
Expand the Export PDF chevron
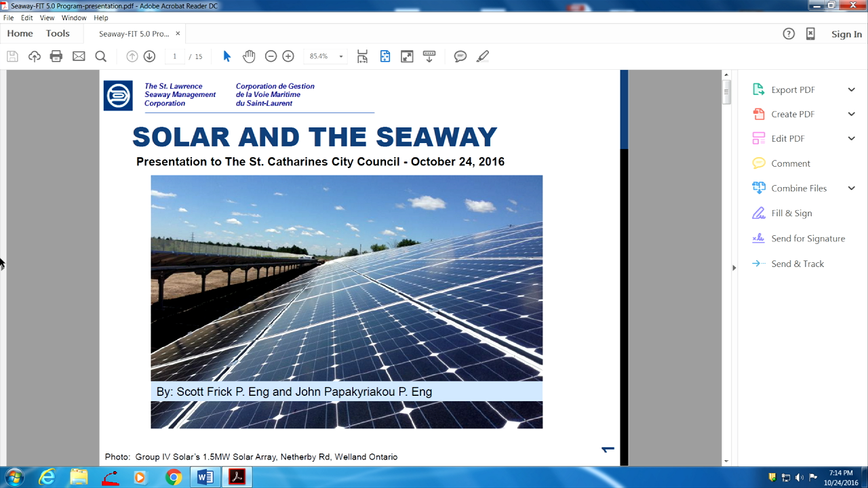852,89
